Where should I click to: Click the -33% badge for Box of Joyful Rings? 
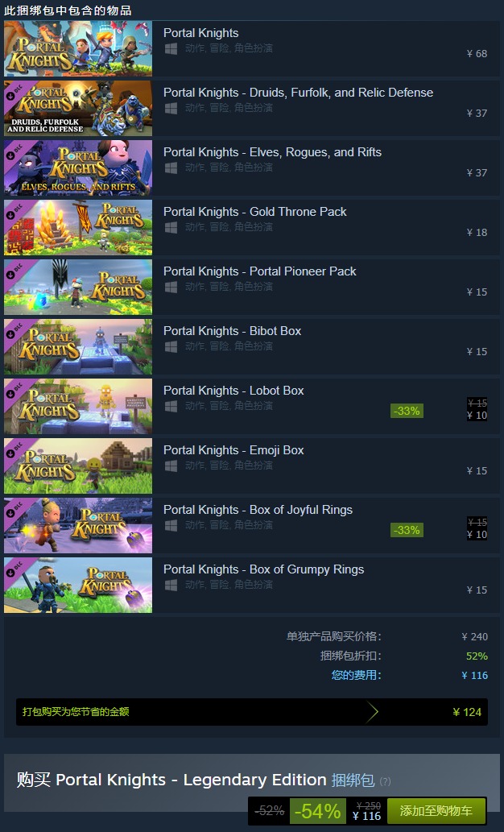click(407, 530)
